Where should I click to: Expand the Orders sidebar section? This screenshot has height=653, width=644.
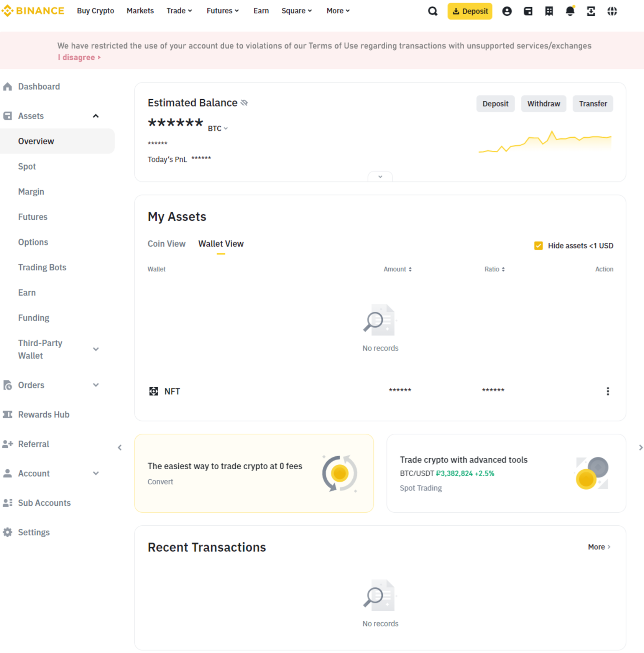(96, 385)
